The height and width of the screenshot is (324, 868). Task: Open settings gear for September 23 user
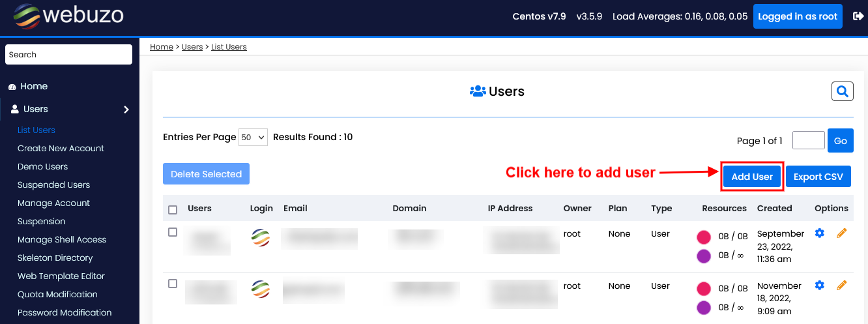[x=820, y=233]
